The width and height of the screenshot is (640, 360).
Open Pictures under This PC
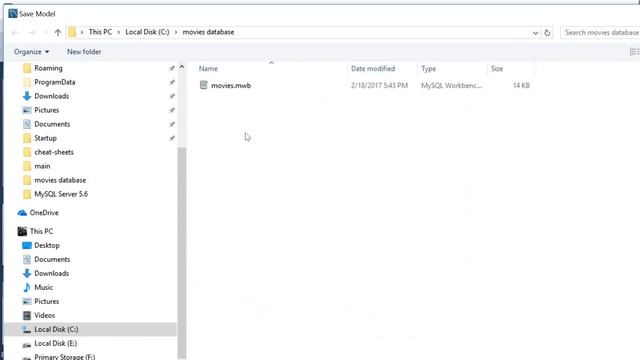coord(47,301)
